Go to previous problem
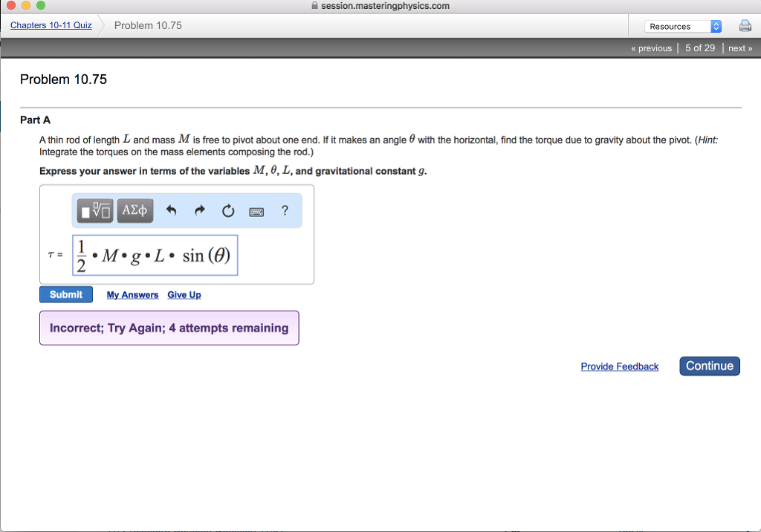Image resolution: width=761 pixels, height=532 pixels. [x=651, y=48]
